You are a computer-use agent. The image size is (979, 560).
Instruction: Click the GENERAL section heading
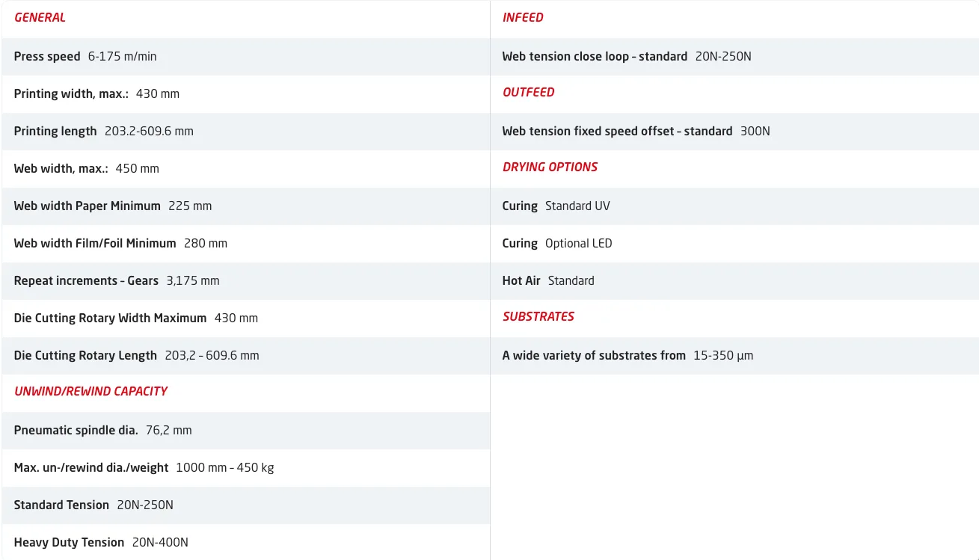point(40,17)
